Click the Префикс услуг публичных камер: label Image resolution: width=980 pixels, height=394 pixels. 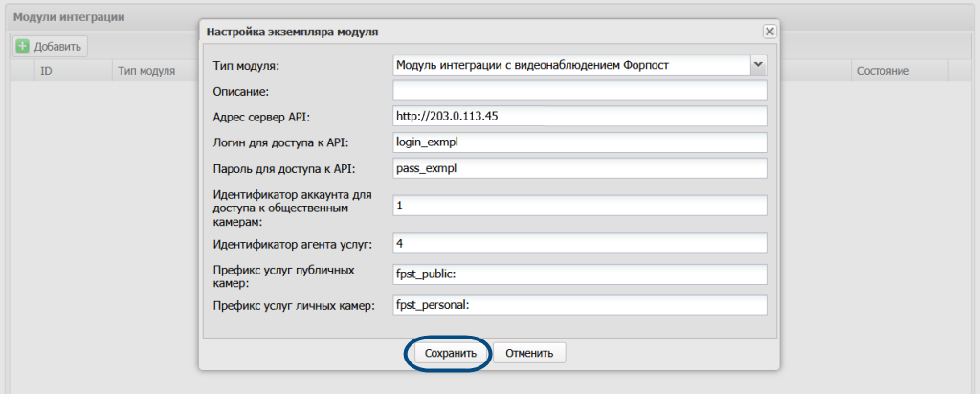(283, 275)
